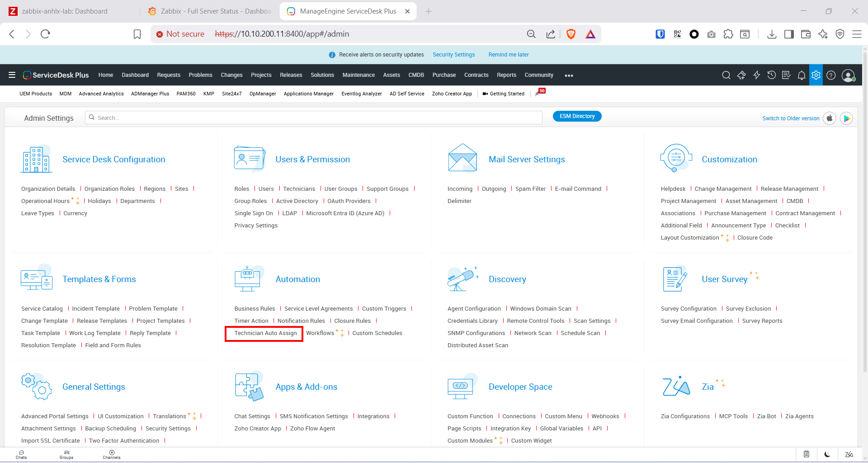868x463 pixels.
Task: Click the Google Play store icon
Action: [x=846, y=118]
